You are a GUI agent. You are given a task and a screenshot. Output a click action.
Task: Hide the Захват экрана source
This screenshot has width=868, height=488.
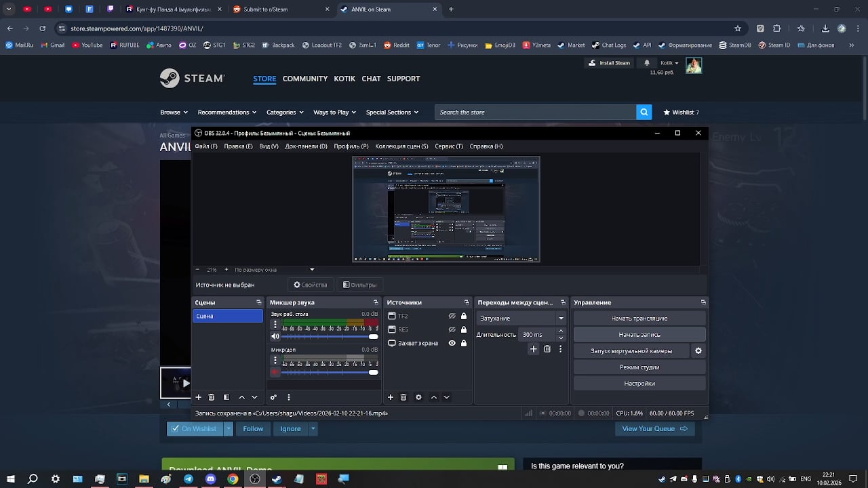click(x=452, y=343)
